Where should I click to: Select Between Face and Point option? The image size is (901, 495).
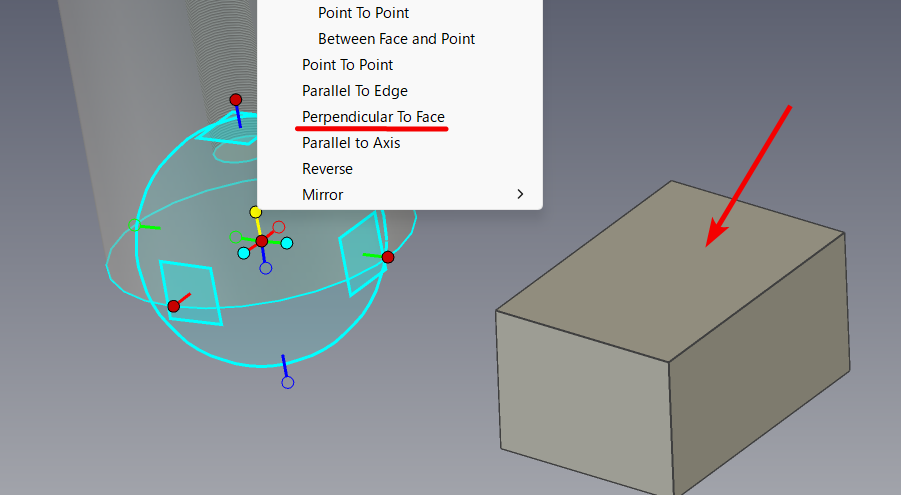[x=396, y=39]
